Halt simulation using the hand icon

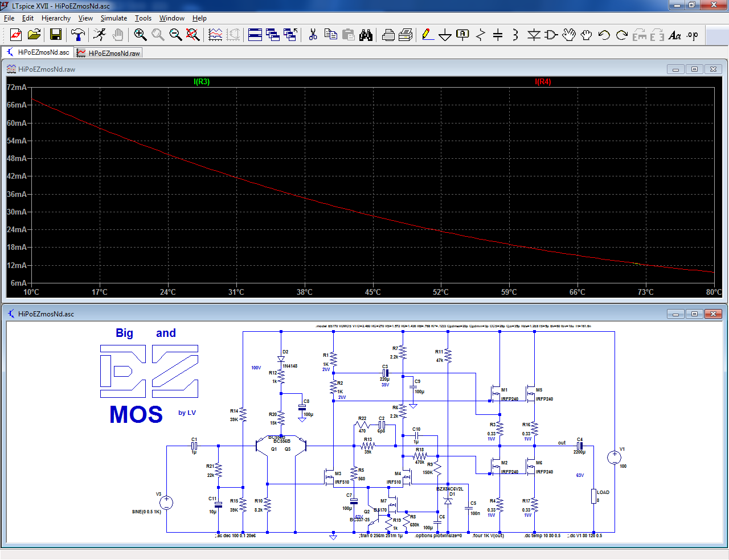tap(118, 35)
